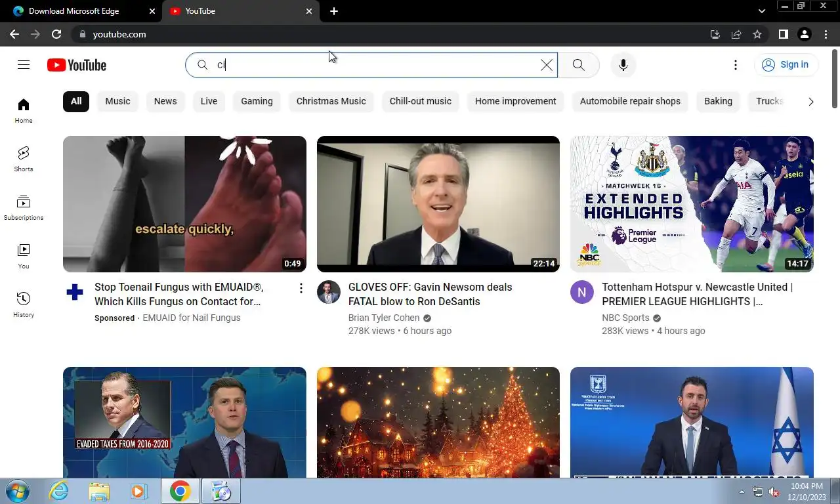Viewport: 840px width, 504px height.
Task: Open NBC Sports channel name
Action: (625, 318)
